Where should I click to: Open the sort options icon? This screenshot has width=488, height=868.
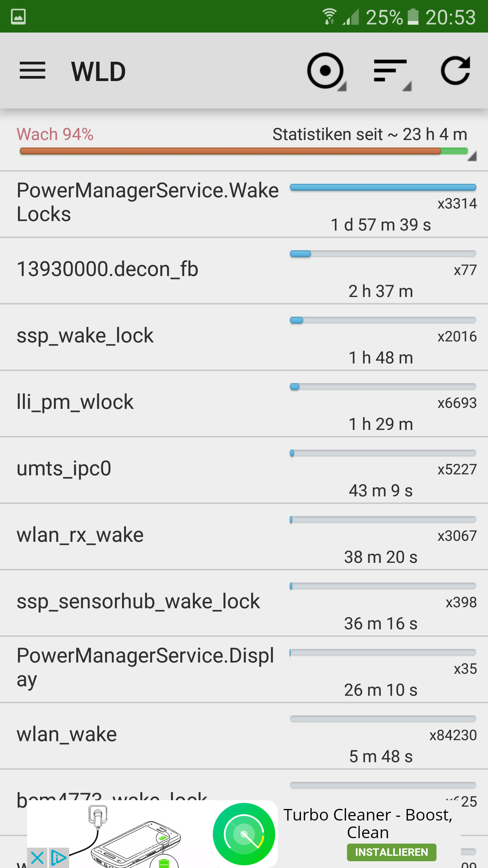click(391, 71)
